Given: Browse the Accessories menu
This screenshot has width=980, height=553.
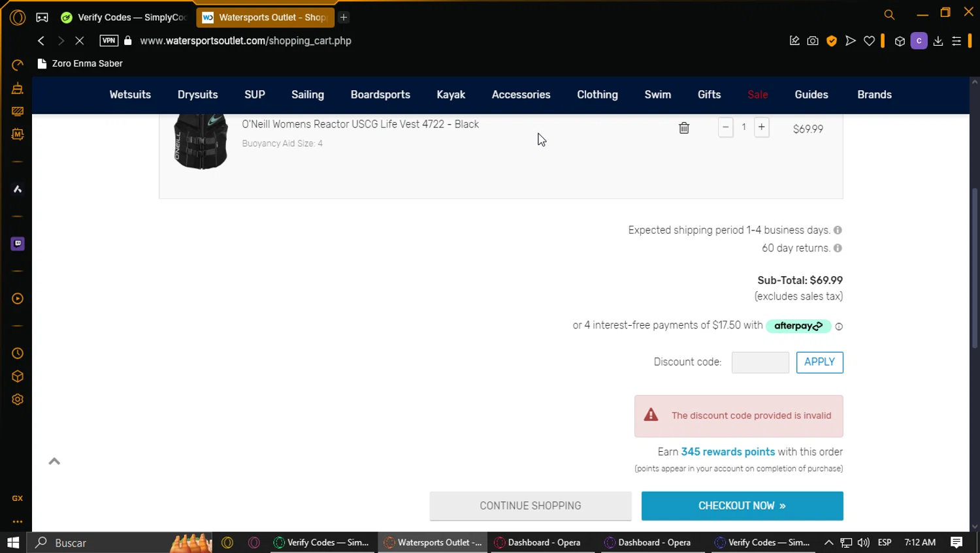Looking at the screenshot, I should pyautogui.click(x=521, y=95).
